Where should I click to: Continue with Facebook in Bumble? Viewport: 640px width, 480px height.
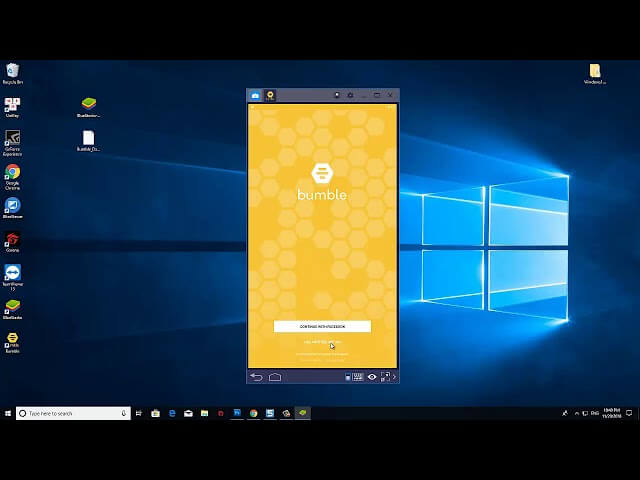click(322, 327)
